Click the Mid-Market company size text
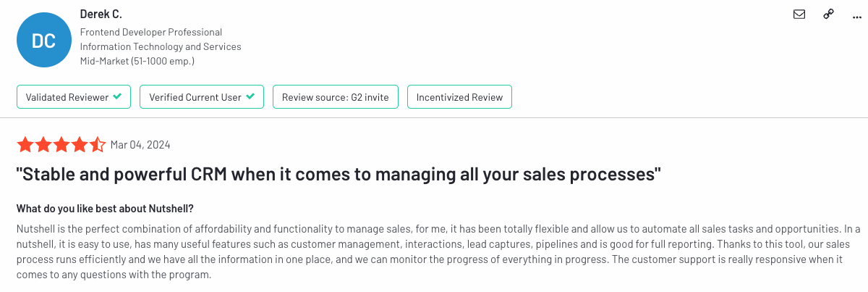 click(x=137, y=61)
